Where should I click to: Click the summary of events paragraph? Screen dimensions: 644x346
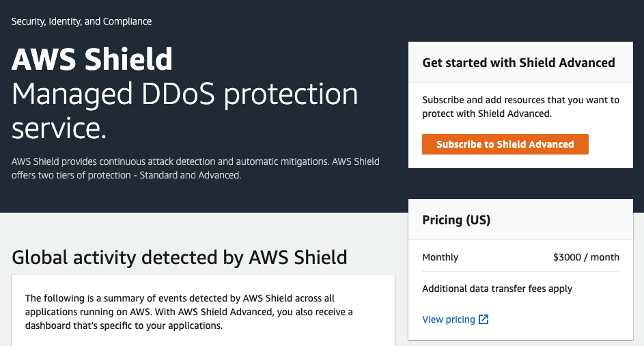click(x=180, y=298)
